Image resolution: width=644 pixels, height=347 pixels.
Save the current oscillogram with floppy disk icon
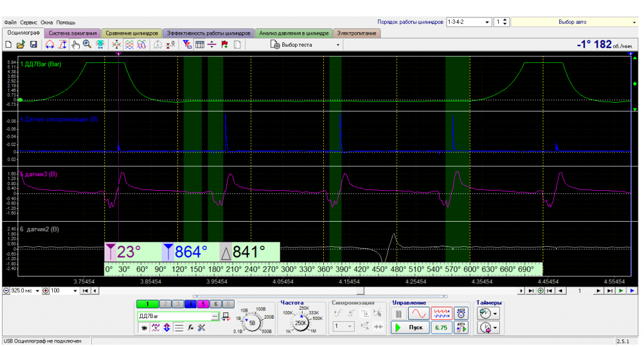click(33, 45)
